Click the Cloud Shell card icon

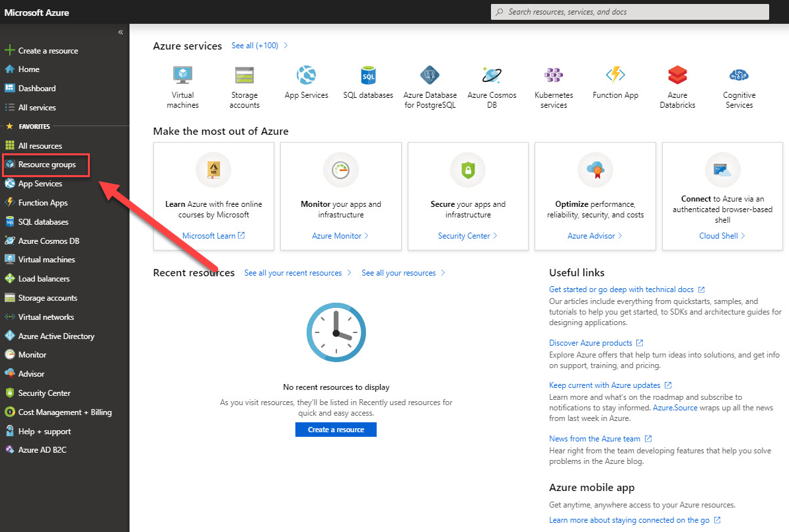click(722, 170)
